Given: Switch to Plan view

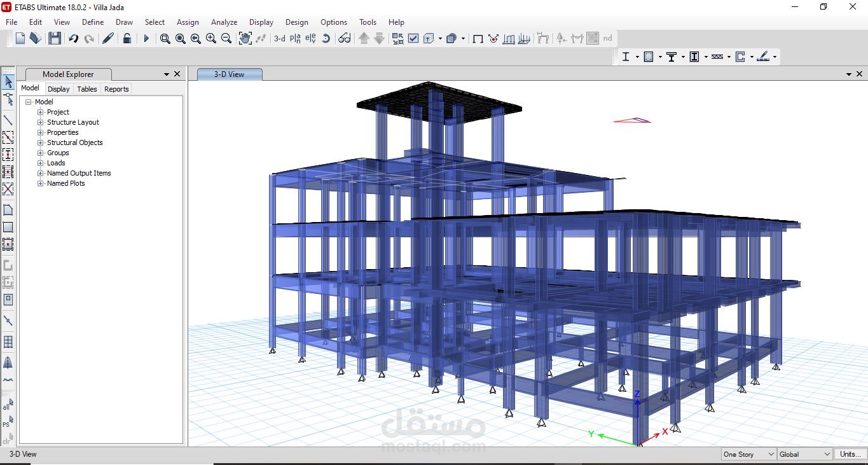Looking at the screenshot, I should [295, 39].
